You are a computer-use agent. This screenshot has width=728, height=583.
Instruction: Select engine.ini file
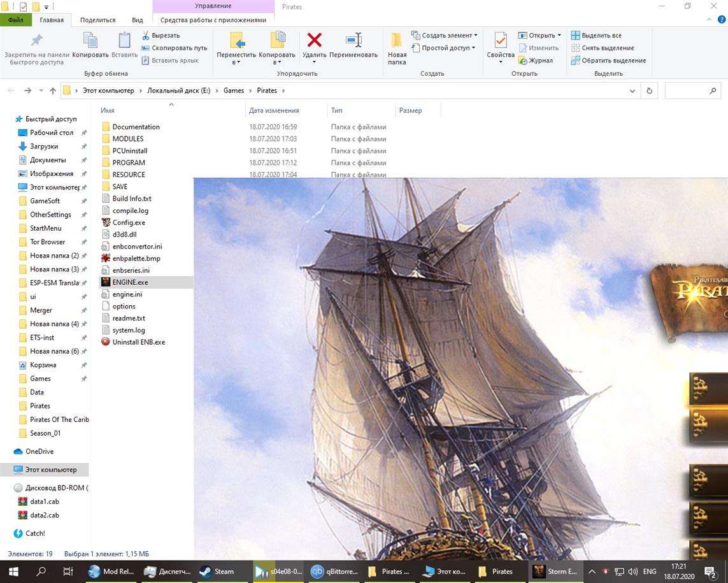coord(127,294)
